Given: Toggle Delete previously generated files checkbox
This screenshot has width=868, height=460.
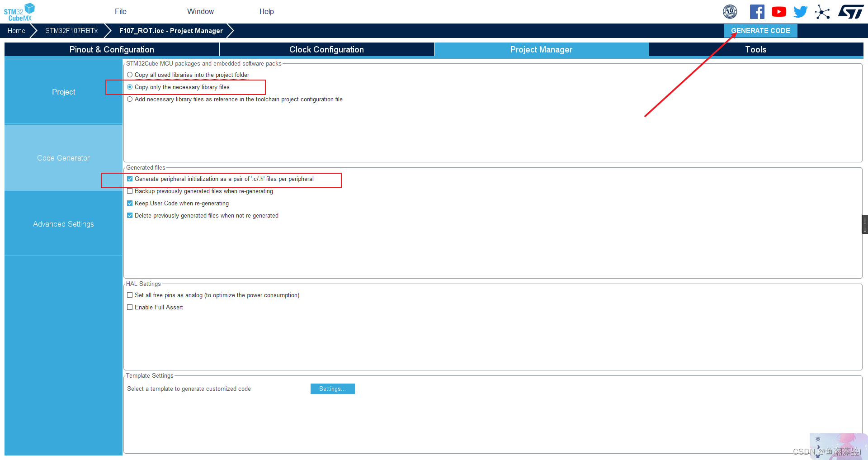Looking at the screenshot, I should [130, 216].
